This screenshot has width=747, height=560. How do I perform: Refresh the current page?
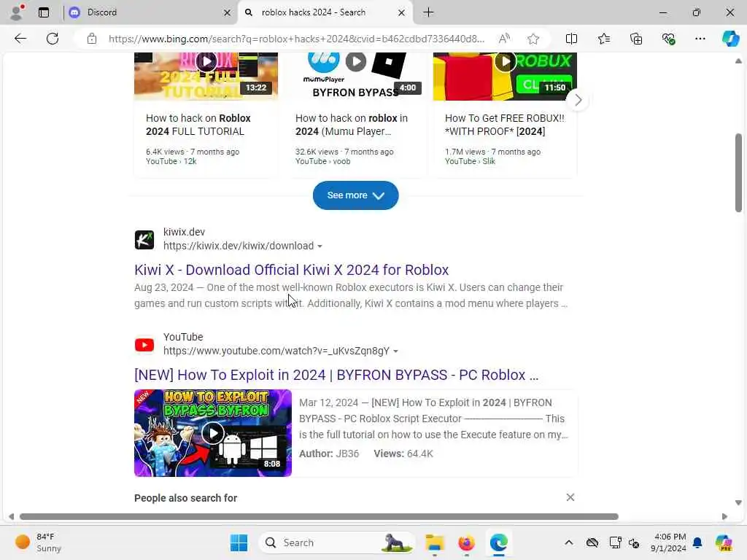coord(53,39)
